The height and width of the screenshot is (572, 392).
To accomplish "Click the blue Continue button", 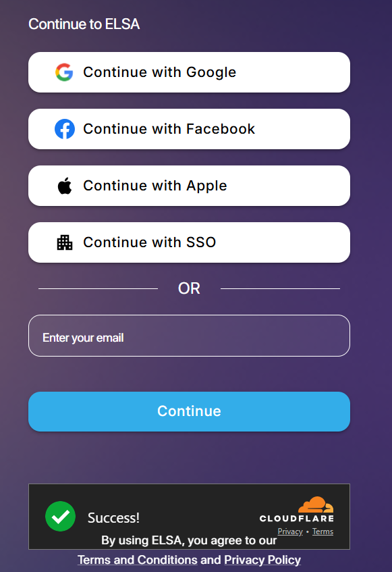I will 189,411.
